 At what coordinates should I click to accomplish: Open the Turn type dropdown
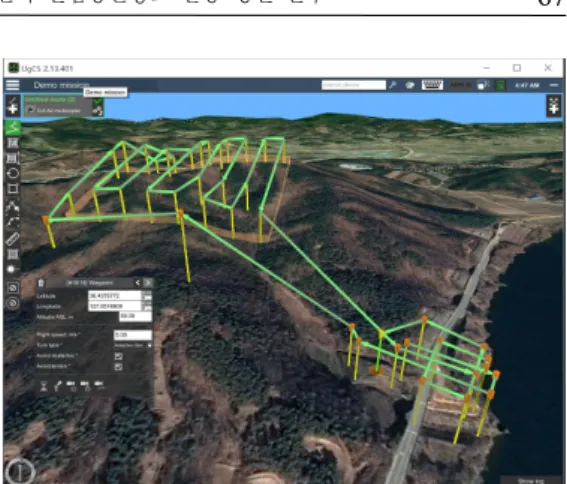click(x=133, y=345)
